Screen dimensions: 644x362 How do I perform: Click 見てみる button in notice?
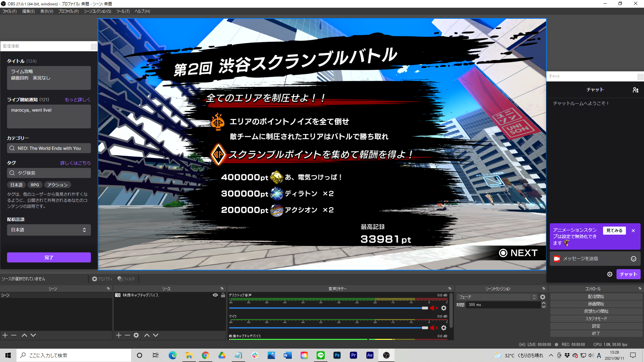[x=614, y=231]
